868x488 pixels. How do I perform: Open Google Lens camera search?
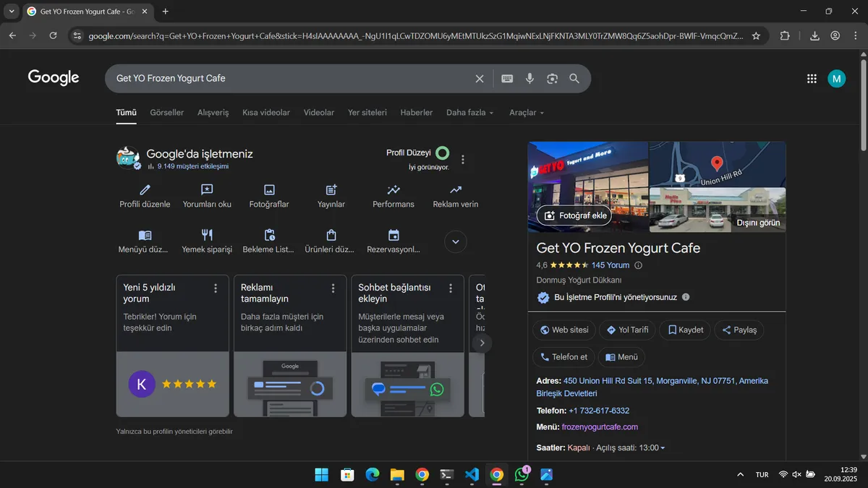[552, 78]
